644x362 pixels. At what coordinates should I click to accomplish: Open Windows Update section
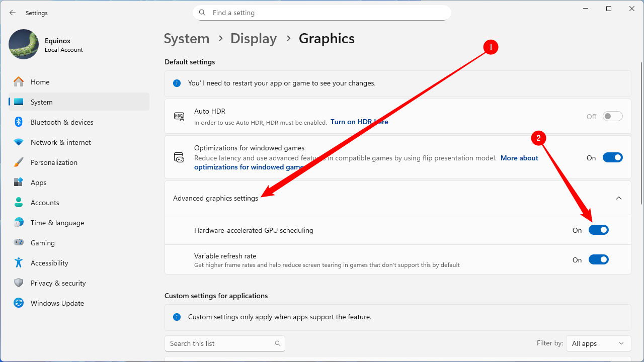57,303
